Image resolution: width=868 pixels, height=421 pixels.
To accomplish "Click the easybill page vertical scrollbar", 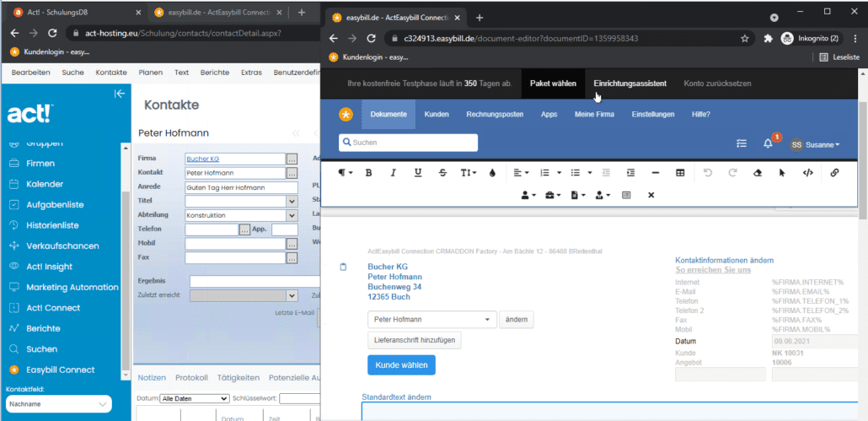I will tap(863, 159).
